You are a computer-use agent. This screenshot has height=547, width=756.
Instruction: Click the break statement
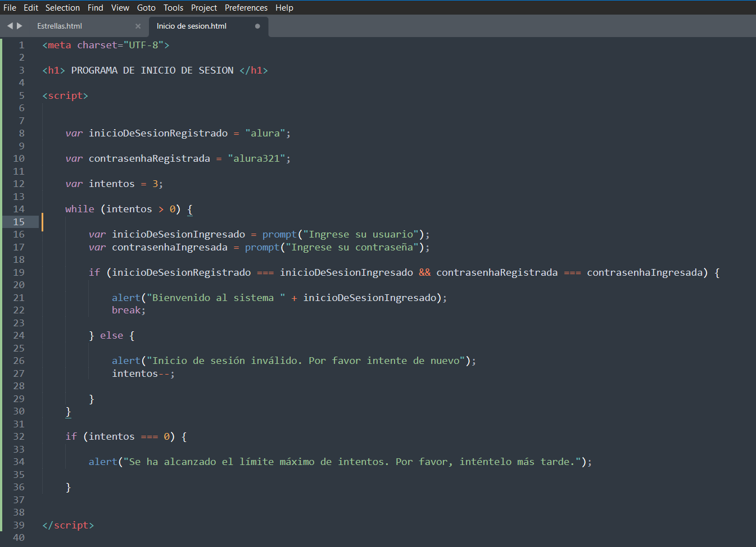tap(129, 310)
